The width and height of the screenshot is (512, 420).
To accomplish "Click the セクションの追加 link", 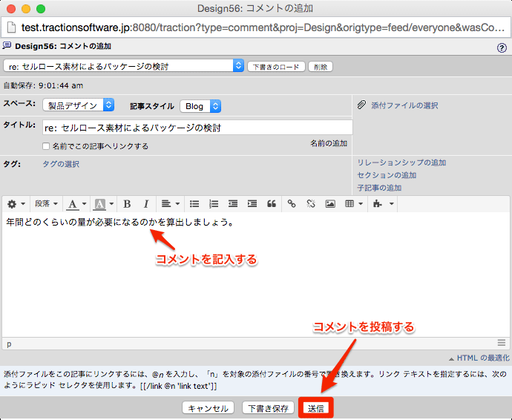I will 387,175.
